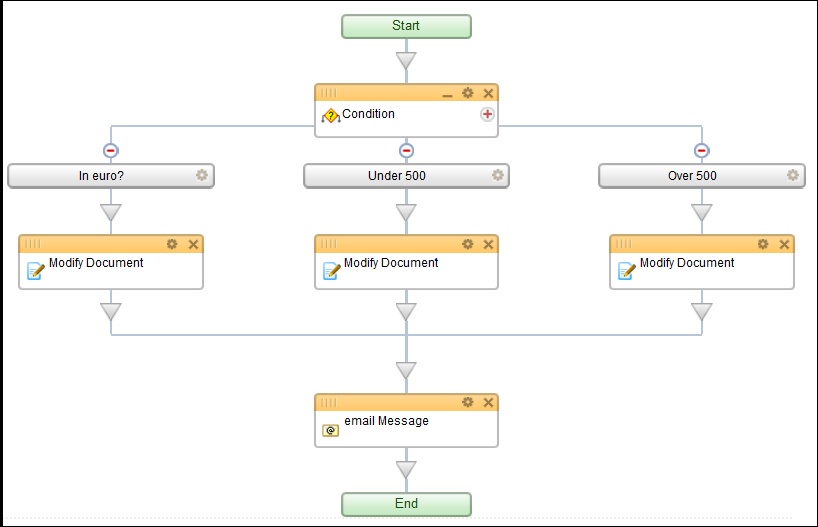Click pencil icon of Over 500 Modify Document
Viewport: 818px width, 527px height.
(x=627, y=271)
